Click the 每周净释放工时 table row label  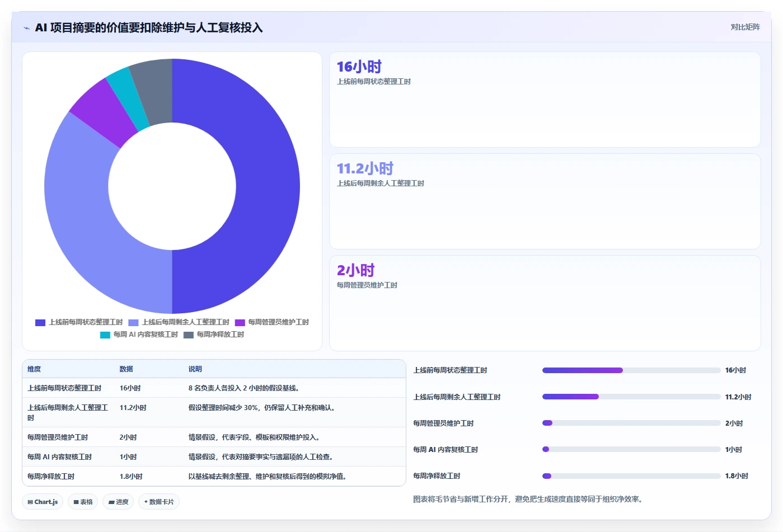(50, 477)
